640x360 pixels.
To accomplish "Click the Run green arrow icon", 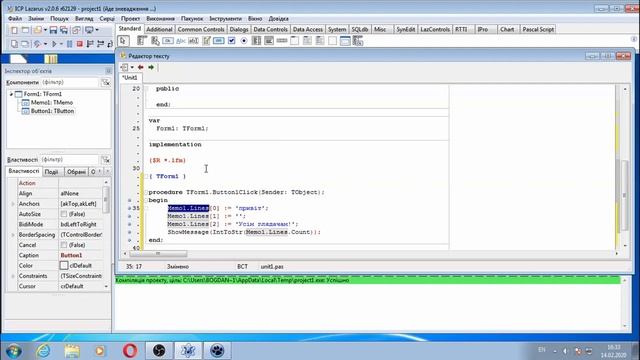I will [54, 44].
